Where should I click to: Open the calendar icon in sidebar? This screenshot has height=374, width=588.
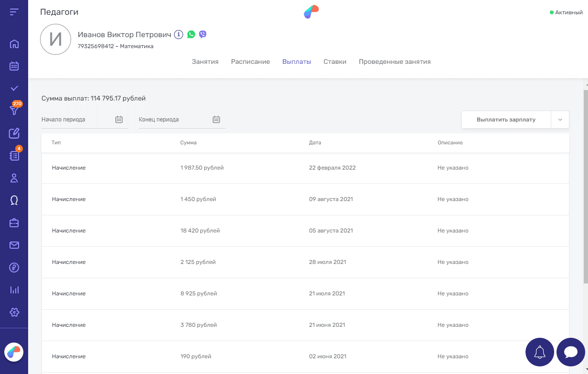(x=14, y=66)
